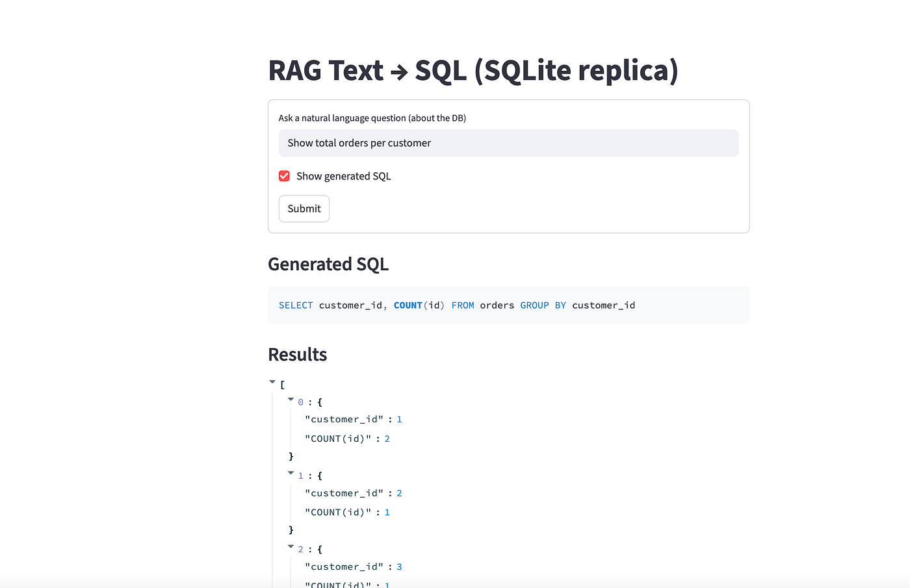This screenshot has width=910, height=588.
Task: Collapse result item 2 in JSON tree
Action: tap(291, 546)
